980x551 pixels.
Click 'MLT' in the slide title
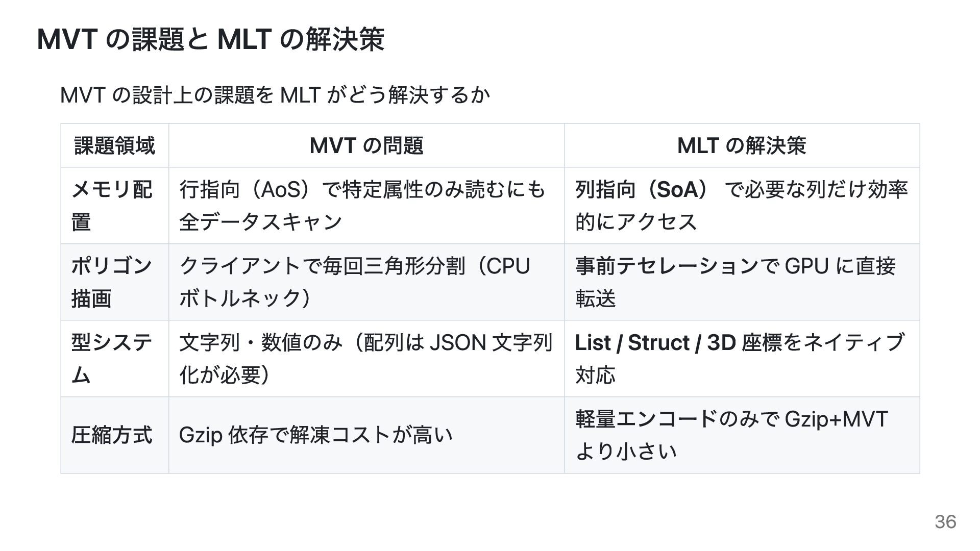(243, 39)
